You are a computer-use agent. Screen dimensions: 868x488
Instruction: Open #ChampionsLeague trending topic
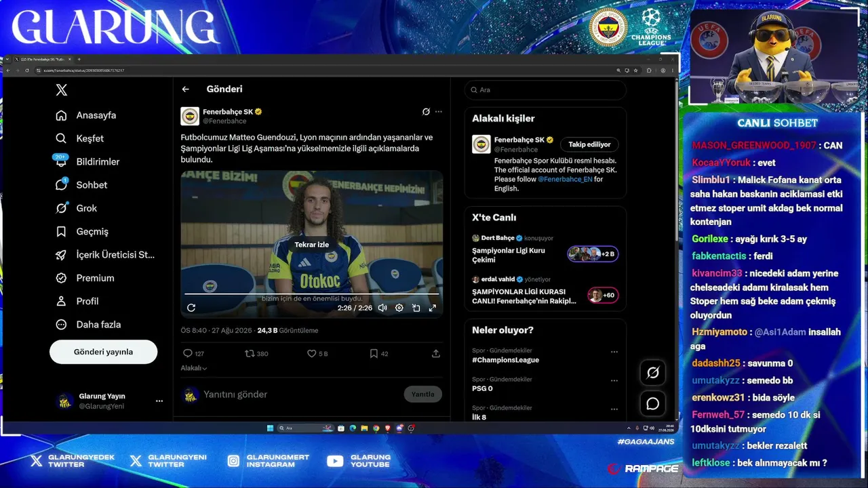505,360
